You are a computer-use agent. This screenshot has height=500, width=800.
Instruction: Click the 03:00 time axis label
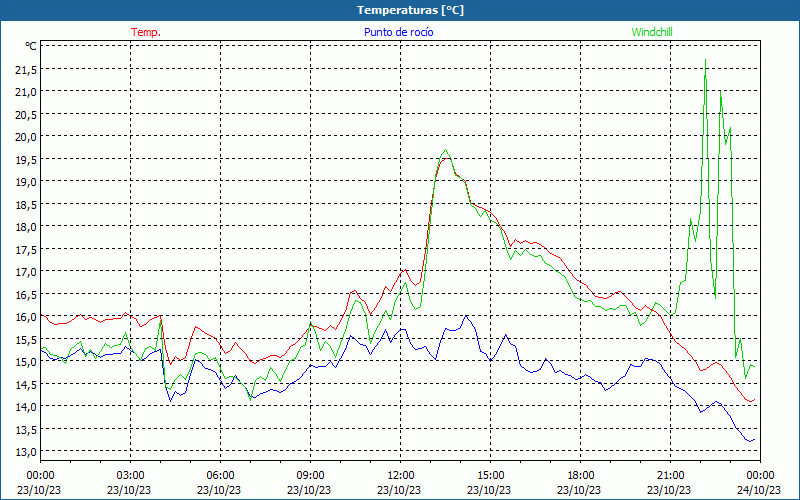pos(130,475)
